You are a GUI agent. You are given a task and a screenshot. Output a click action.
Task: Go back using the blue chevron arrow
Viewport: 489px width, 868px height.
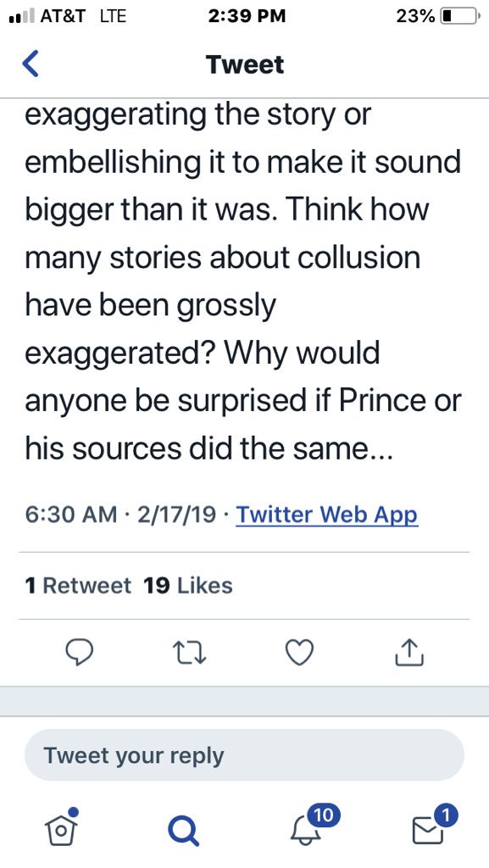pos(31,64)
